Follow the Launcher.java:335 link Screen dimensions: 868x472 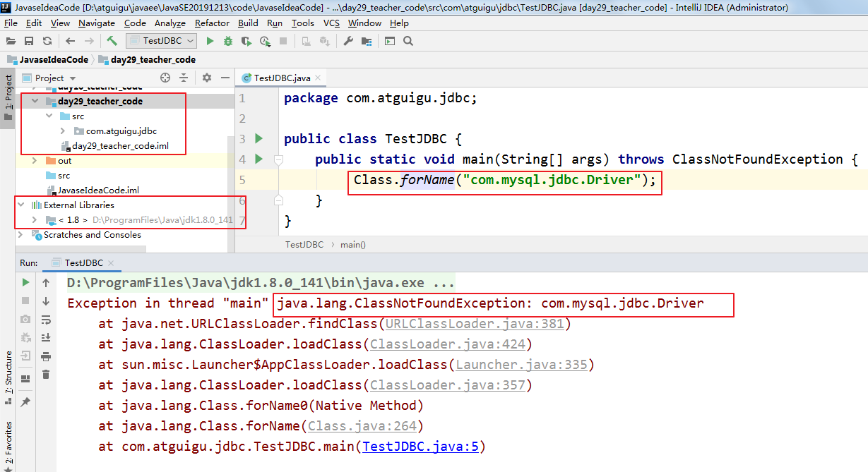coord(522,365)
